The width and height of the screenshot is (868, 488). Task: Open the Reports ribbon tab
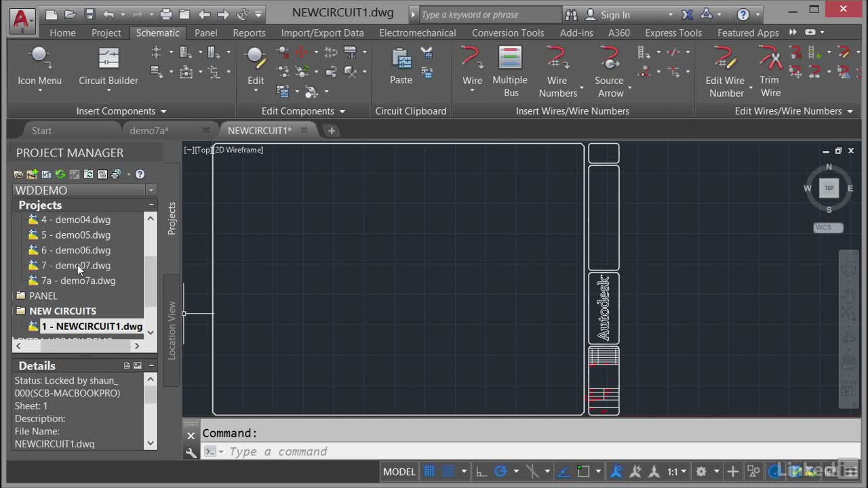coord(249,33)
